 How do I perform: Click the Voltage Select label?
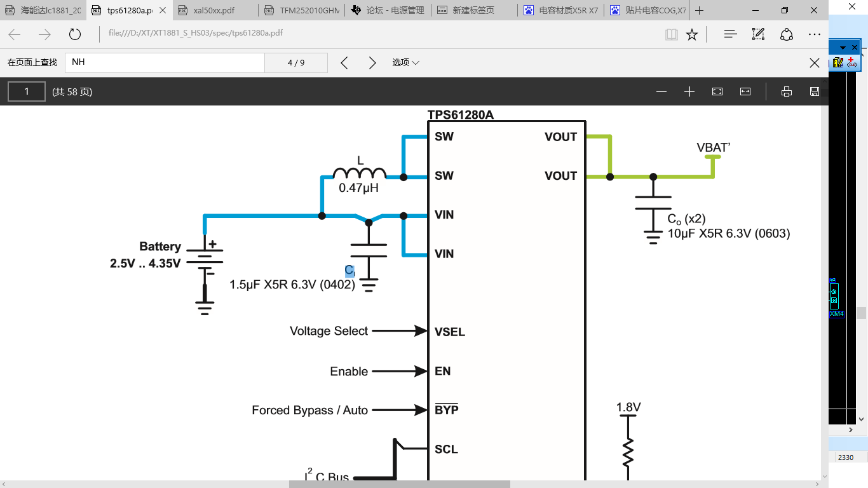(329, 331)
